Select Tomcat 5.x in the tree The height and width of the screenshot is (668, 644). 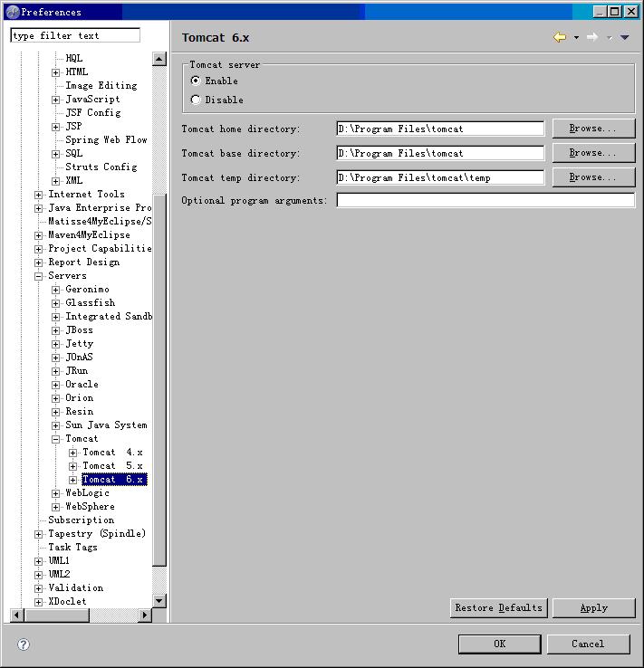pos(112,465)
